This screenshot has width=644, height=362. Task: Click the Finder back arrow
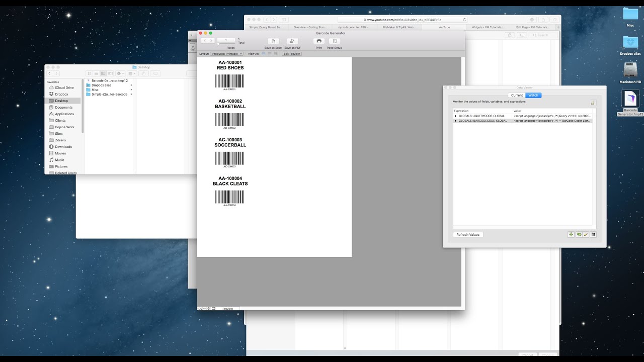click(x=50, y=73)
